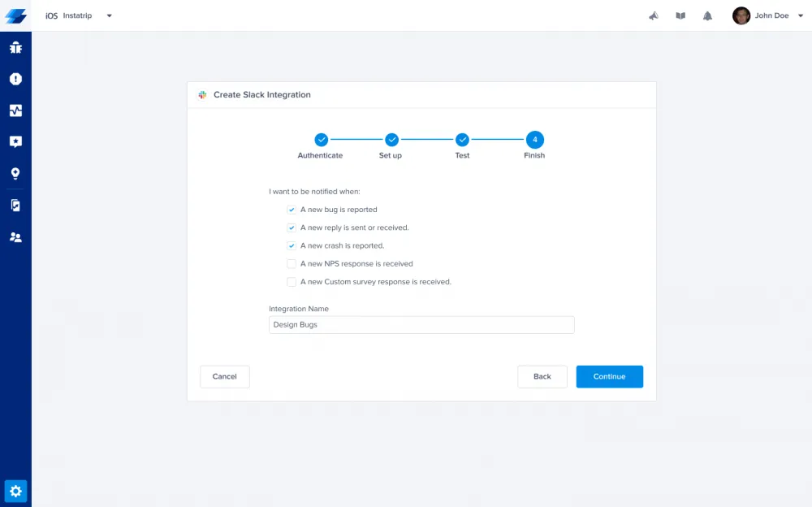Image resolution: width=812 pixels, height=507 pixels.
Task: Click the Integration Name input field
Action: [421, 324]
